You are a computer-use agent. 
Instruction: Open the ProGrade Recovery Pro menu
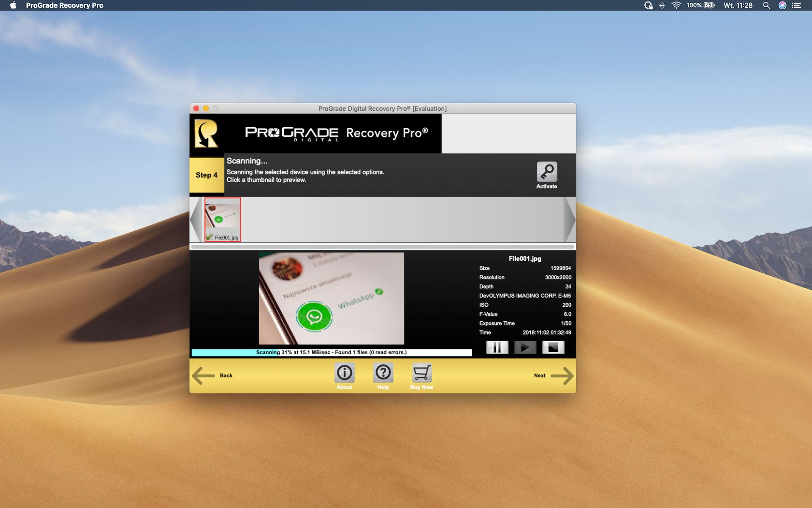pyautogui.click(x=64, y=5)
